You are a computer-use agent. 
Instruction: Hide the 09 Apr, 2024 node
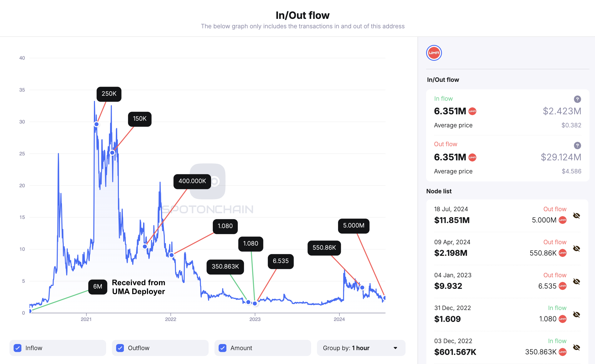576,248
